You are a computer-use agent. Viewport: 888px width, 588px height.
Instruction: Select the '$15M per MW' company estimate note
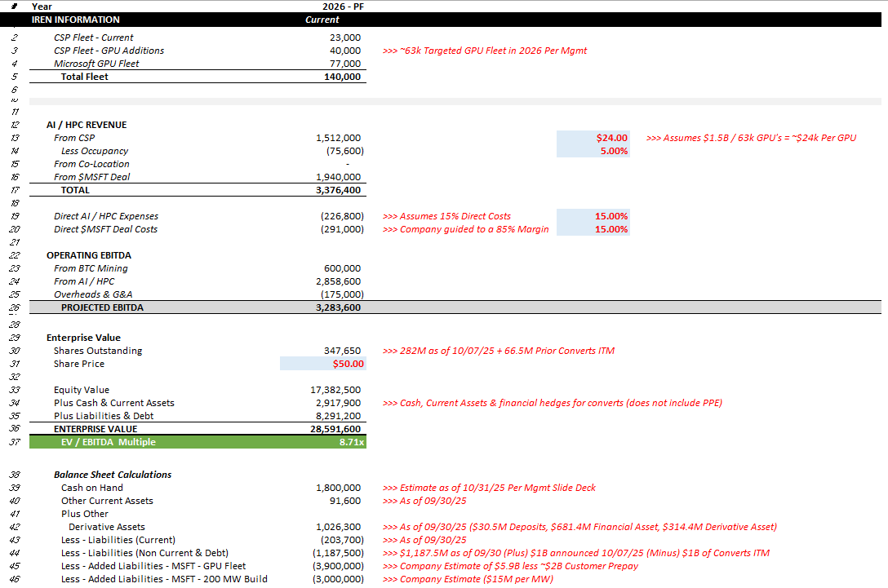[x=468, y=579]
